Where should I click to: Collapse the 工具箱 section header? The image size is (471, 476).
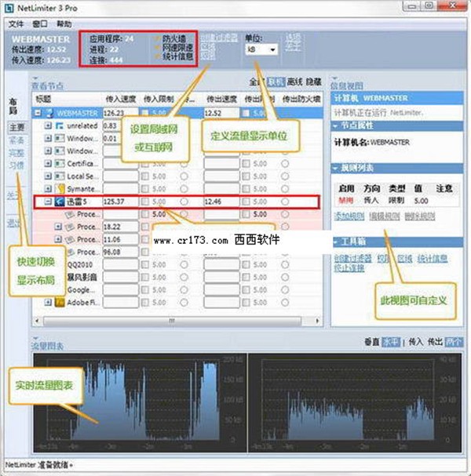pos(397,242)
